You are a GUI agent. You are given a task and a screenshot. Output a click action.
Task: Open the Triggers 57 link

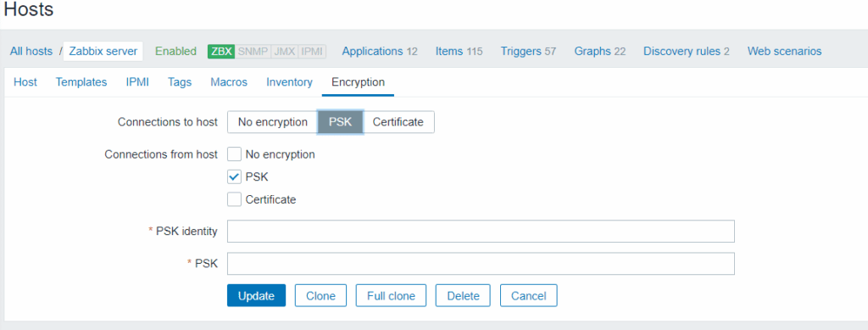click(x=528, y=52)
